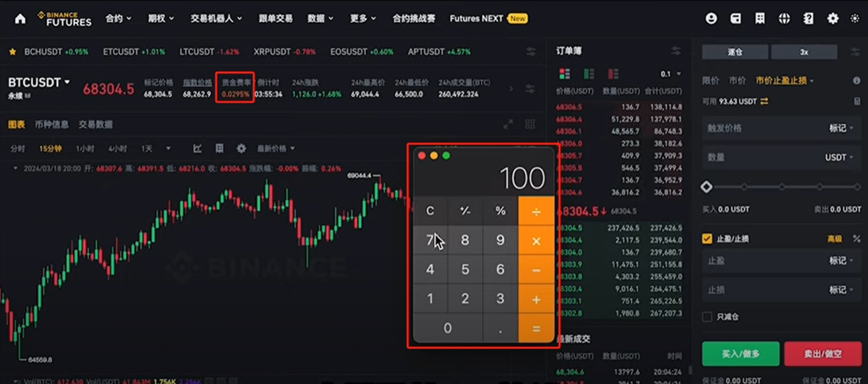Select the 市价 order type tab
868x384 pixels.
tap(737, 81)
